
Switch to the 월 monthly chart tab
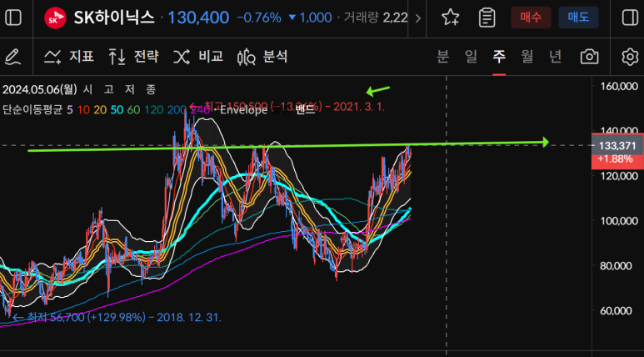[527, 57]
